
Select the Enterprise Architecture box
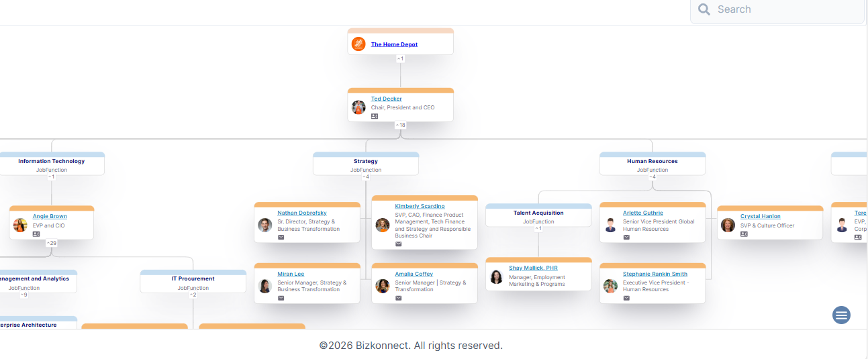tap(38, 323)
